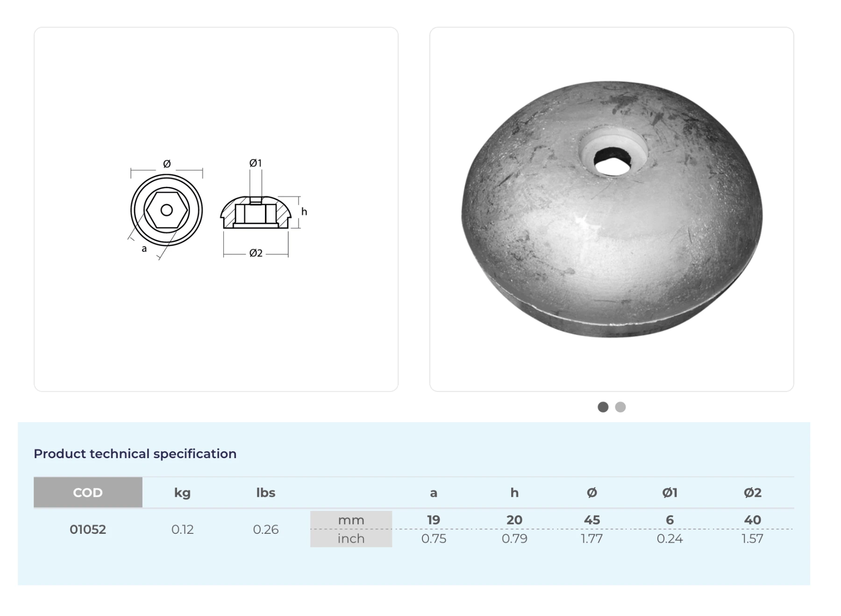The height and width of the screenshot is (616, 841).
Task: Select the inch unit row label
Action: (351, 538)
